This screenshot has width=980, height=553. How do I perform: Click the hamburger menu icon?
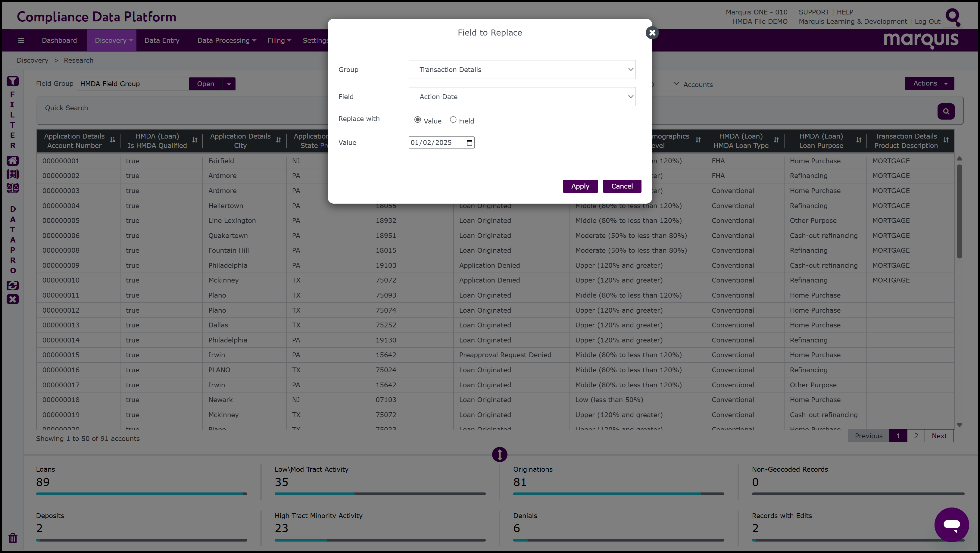[21, 40]
